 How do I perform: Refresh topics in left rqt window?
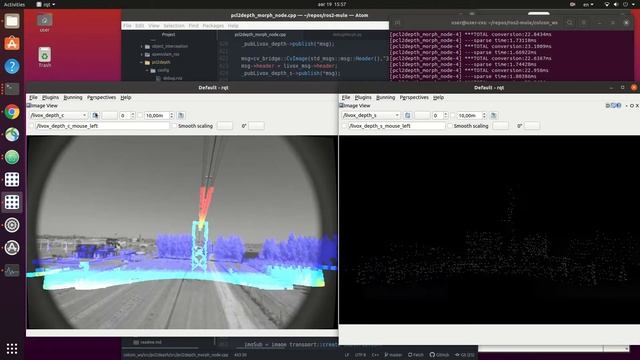(x=95, y=116)
